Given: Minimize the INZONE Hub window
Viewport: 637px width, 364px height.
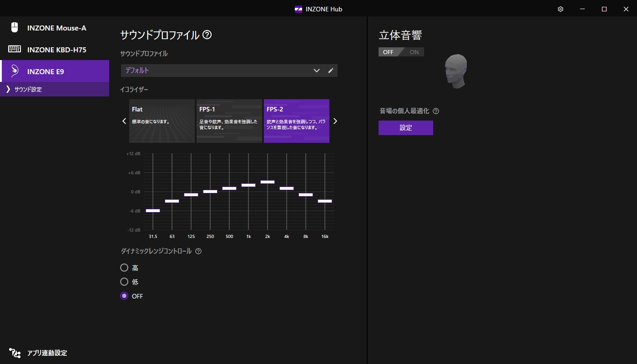Looking at the screenshot, I should click(582, 9).
